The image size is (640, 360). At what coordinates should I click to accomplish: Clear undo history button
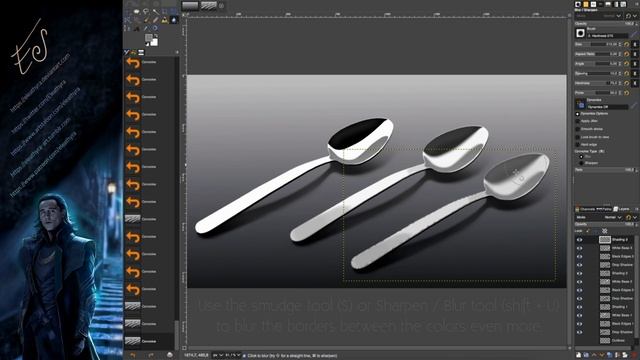170,356
